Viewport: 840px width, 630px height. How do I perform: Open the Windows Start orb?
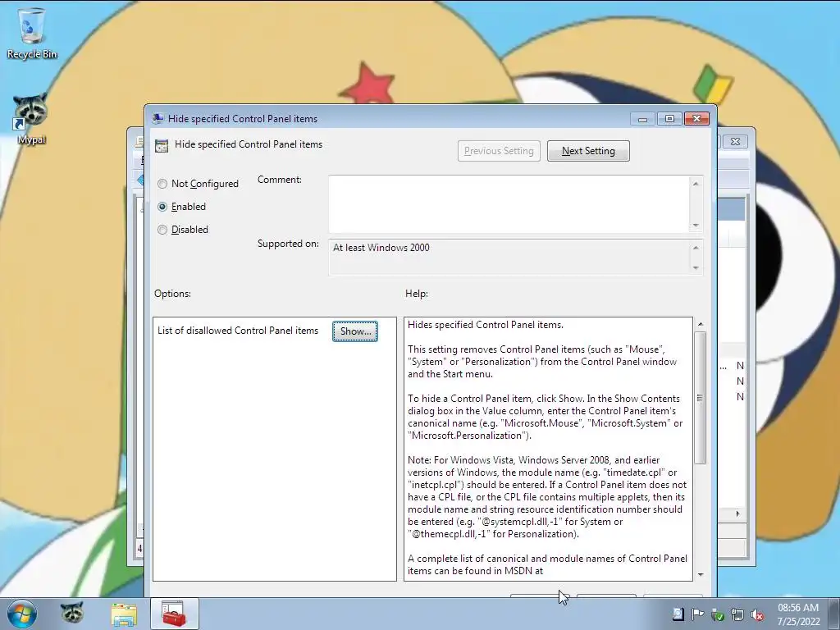coord(22,614)
